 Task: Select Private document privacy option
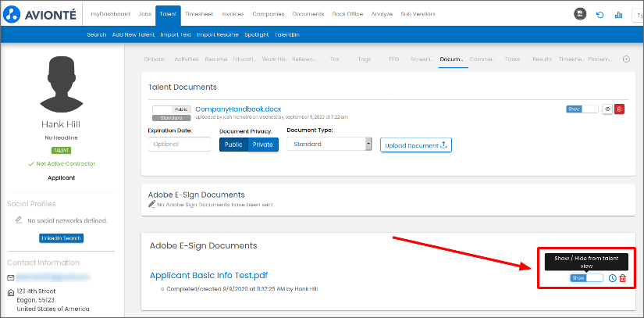click(x=263, y=145)
